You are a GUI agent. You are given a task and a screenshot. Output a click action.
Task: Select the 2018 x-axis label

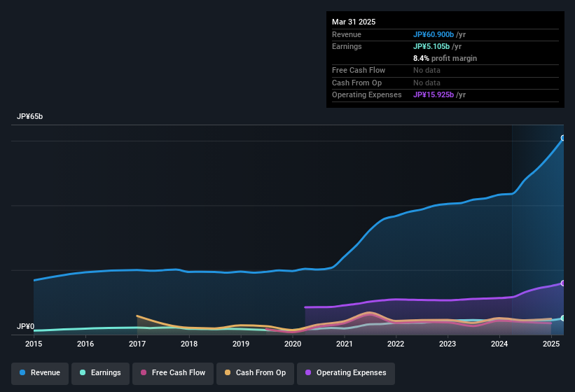(x=189, y=344)
